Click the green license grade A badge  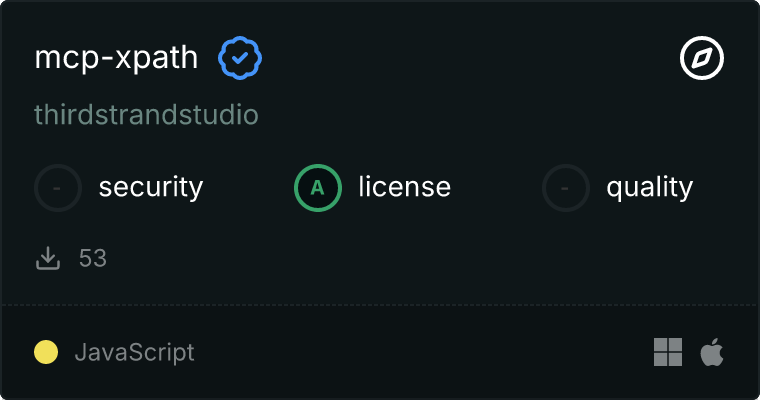pos(318,187)
